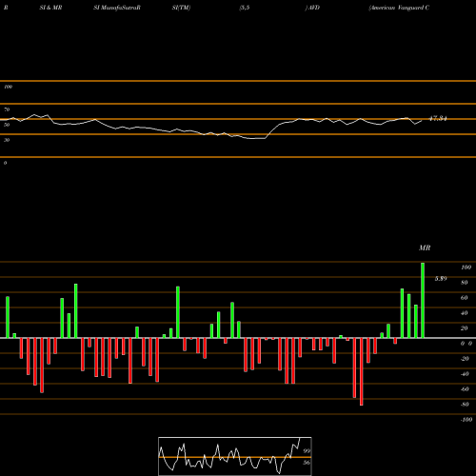Click the 5.89 value beside tallest bar
The width and height of the screenshot is (476, 476).
[441, 279]
